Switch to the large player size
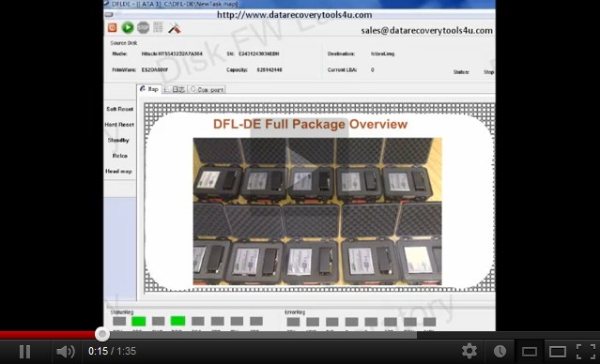Screen dimensions: 600x364 557,352
